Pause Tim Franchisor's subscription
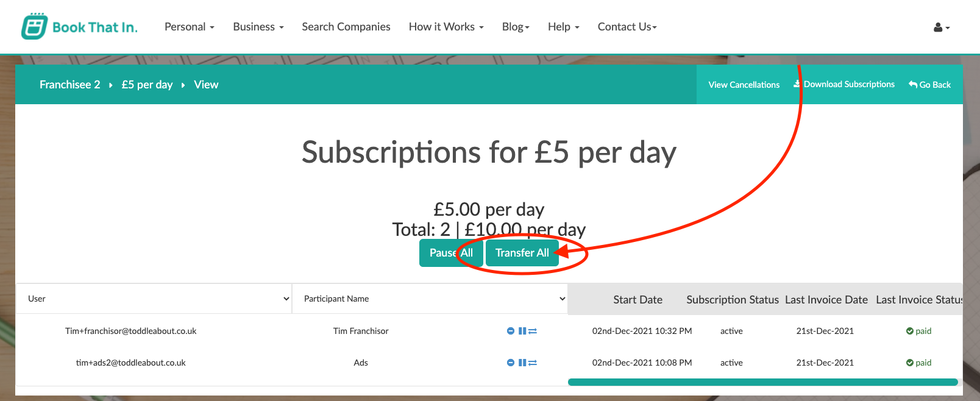This screenshot has width=980, height=401. pyautogui.click(x=522, y=331)
